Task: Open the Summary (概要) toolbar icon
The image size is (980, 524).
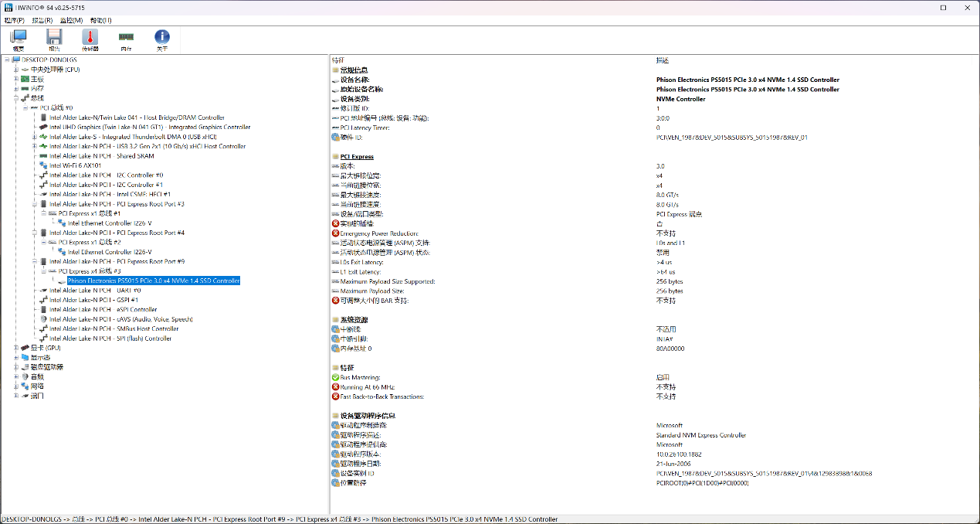Action: 19,39
